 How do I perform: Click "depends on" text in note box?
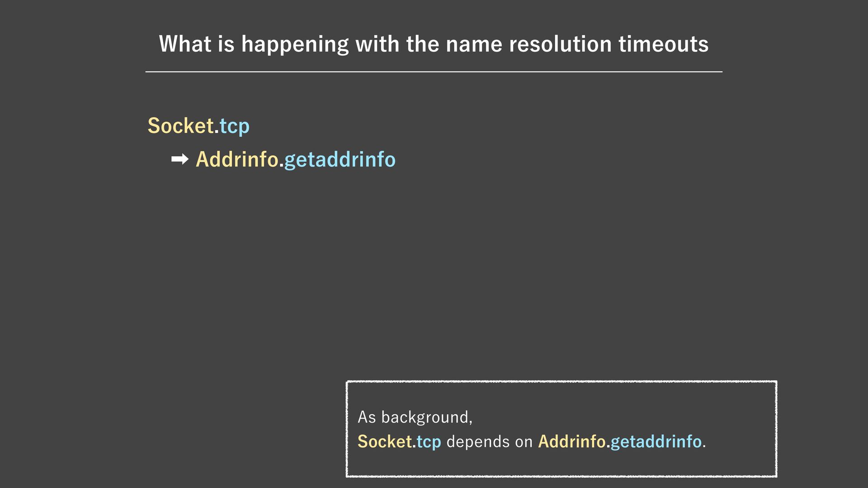(x=489, y=441)
